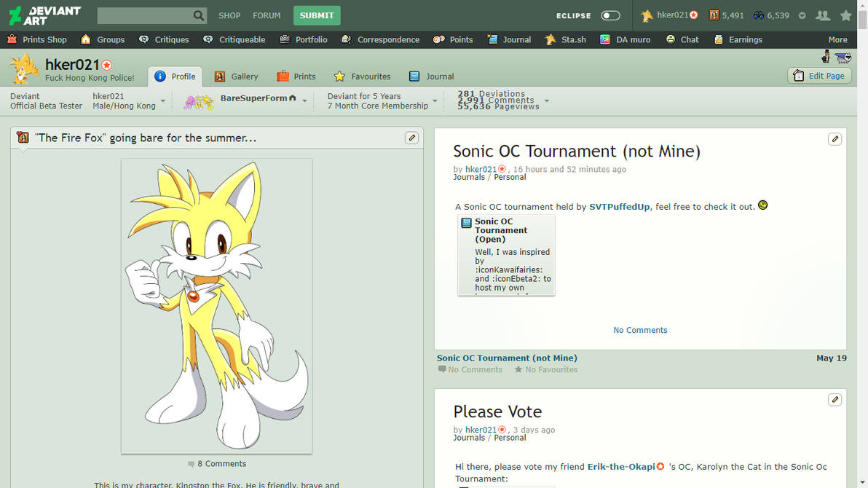This screenshot has height=488, width=868.
Task: Click the llama badge icon near Edit Page
Action: point(843,57)
